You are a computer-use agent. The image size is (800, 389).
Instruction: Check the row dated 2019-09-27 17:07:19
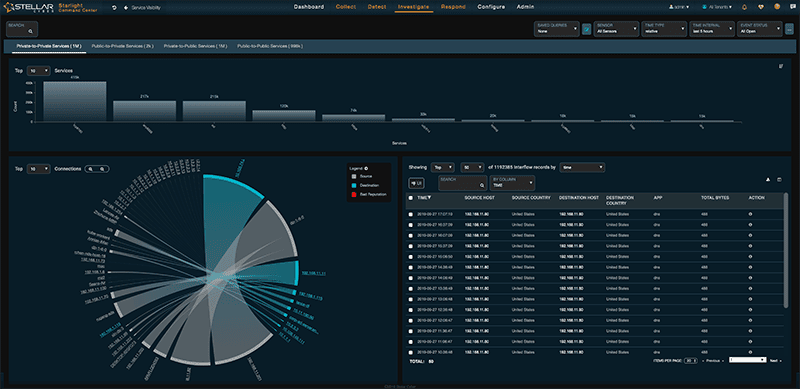pos(411,214)
